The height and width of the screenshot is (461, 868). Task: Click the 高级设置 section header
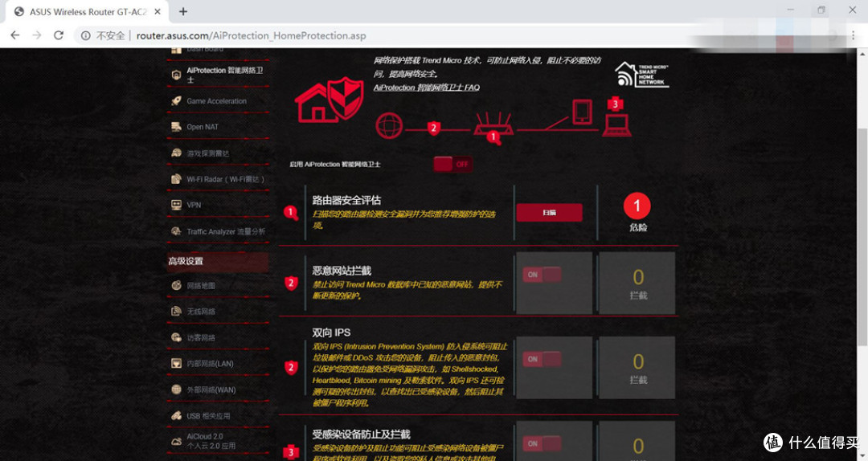(218, 261)
